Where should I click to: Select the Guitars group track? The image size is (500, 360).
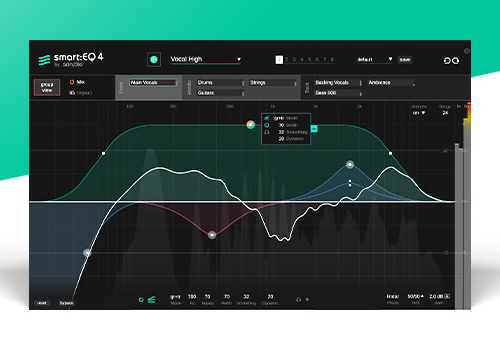[220, 93]
